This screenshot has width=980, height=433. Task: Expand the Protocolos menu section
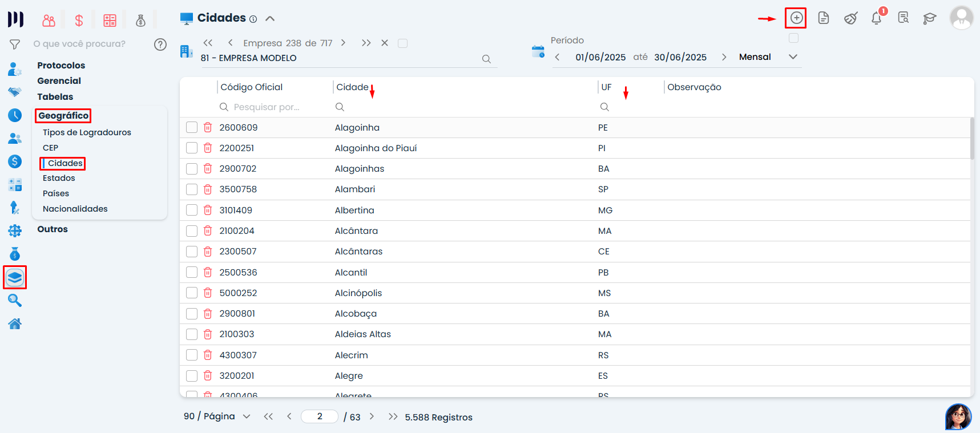tap(61, 66)
